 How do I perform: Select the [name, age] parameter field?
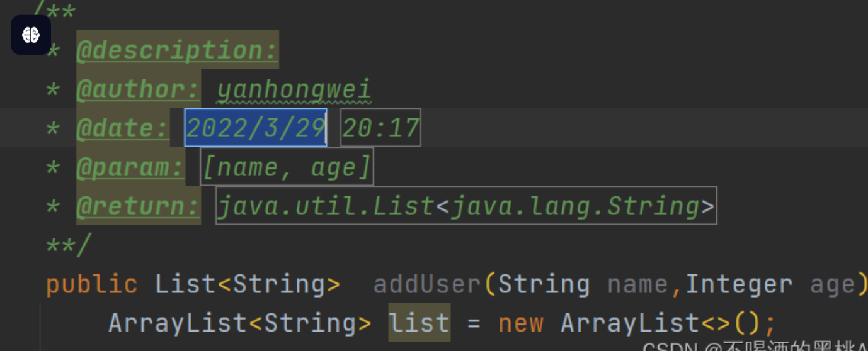[x=287, y=167]
